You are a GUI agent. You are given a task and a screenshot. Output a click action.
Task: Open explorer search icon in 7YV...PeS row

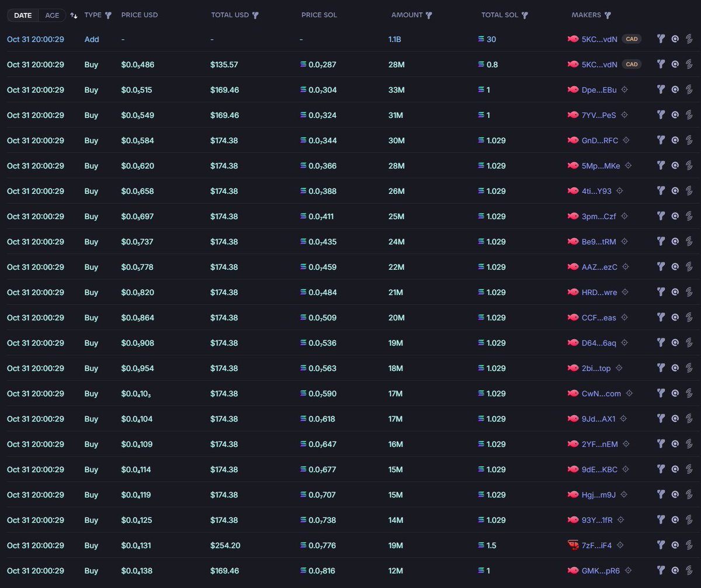[x=675, y=115]
